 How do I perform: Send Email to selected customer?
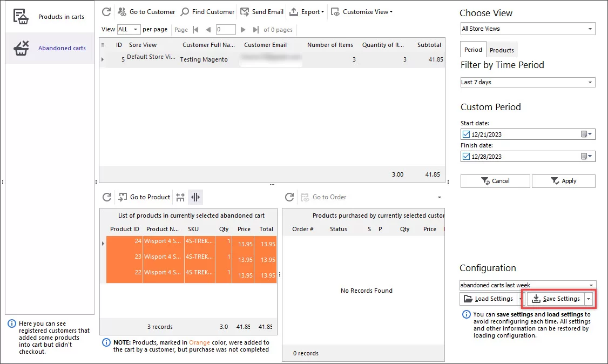[262, 12]
